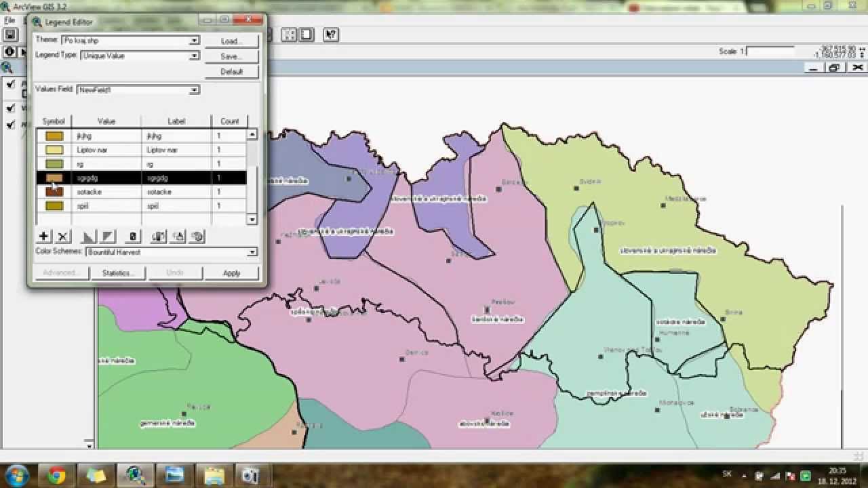Open the File menu
Screen dimensions: 868x488
[x=9, y=20]
